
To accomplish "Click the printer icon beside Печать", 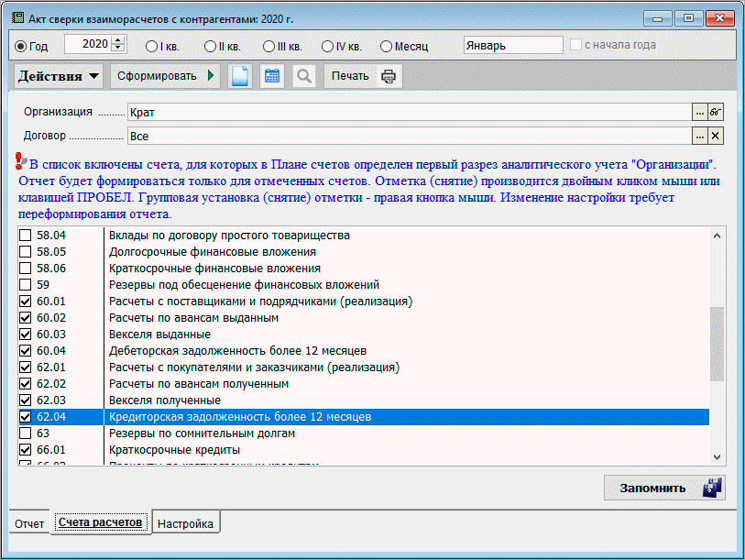I will (x=389, y=76).
